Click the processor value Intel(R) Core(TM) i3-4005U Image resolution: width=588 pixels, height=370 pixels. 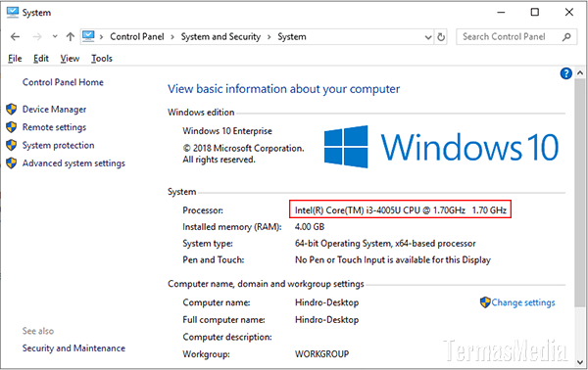(401, 210)
